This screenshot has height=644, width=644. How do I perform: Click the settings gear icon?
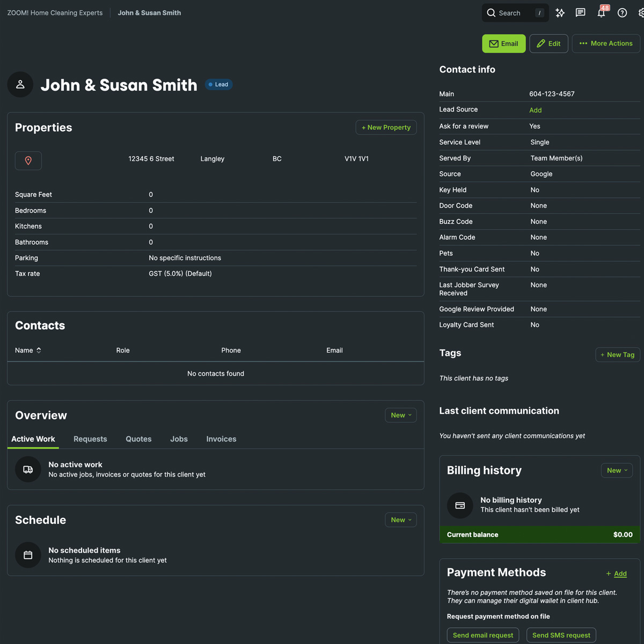point(641,13)
